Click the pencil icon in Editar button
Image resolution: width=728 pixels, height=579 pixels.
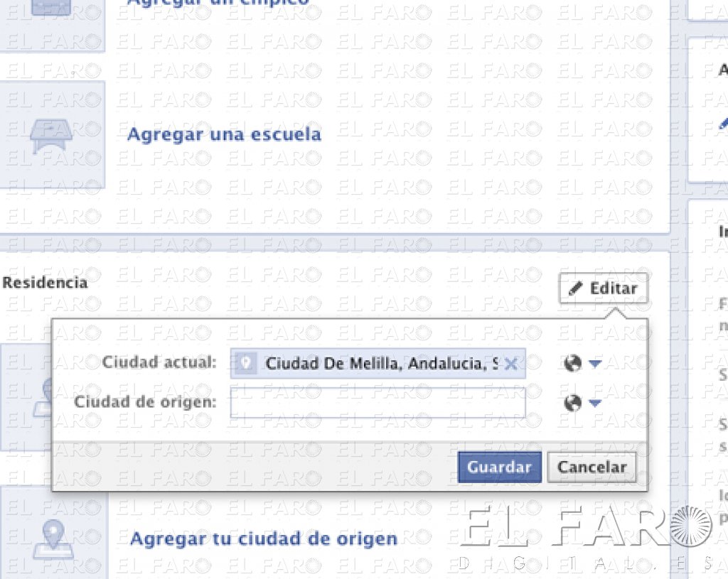coord(575,288)
